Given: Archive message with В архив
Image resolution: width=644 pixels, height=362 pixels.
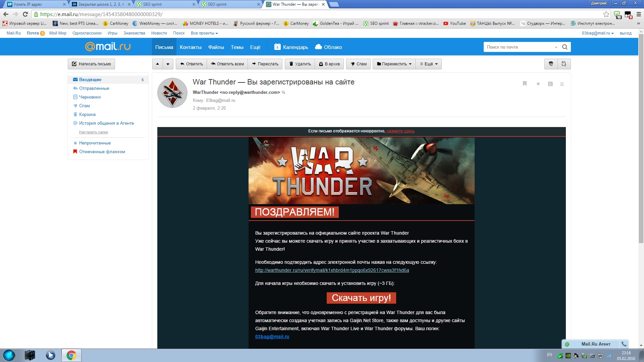Looking at the screenshot, I should [329, 64].
